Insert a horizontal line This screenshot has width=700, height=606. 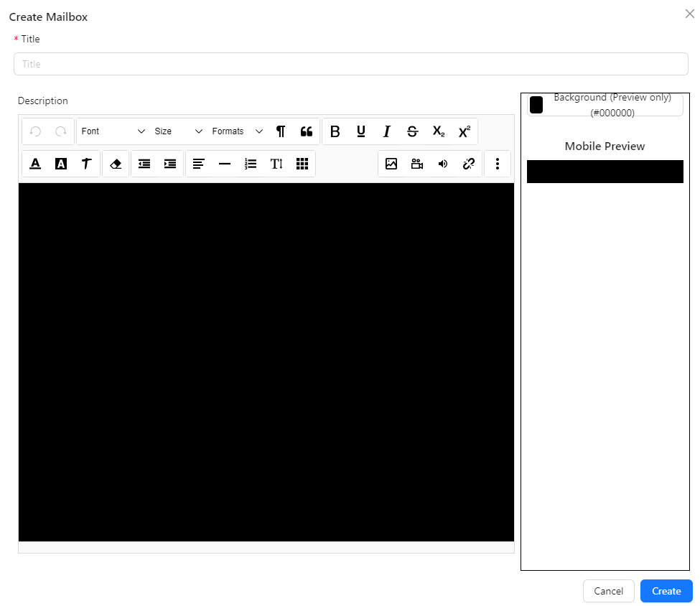(x=225, y=164)
